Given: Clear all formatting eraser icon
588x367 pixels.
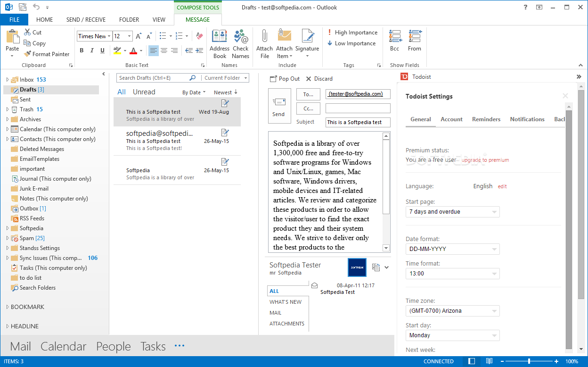Looking at the screenshot, I should (199, 36).
